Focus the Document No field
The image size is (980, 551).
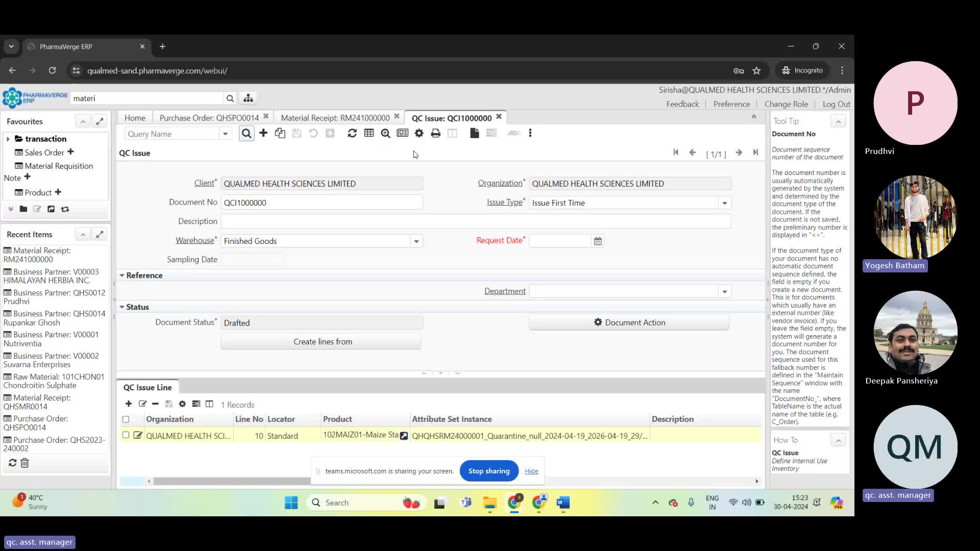pos(322,203)
